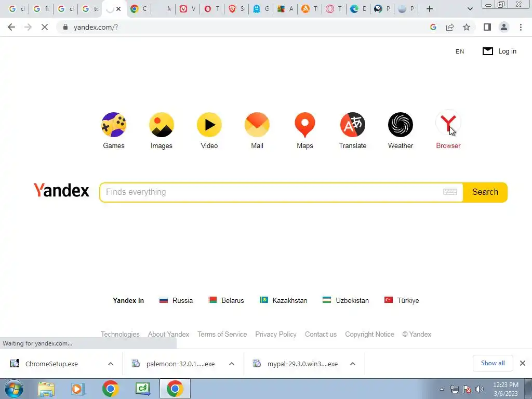View site information via the padlock icon
Image resolution: width=532 pixels, height=399 pixels.
[x=65, y=27]
